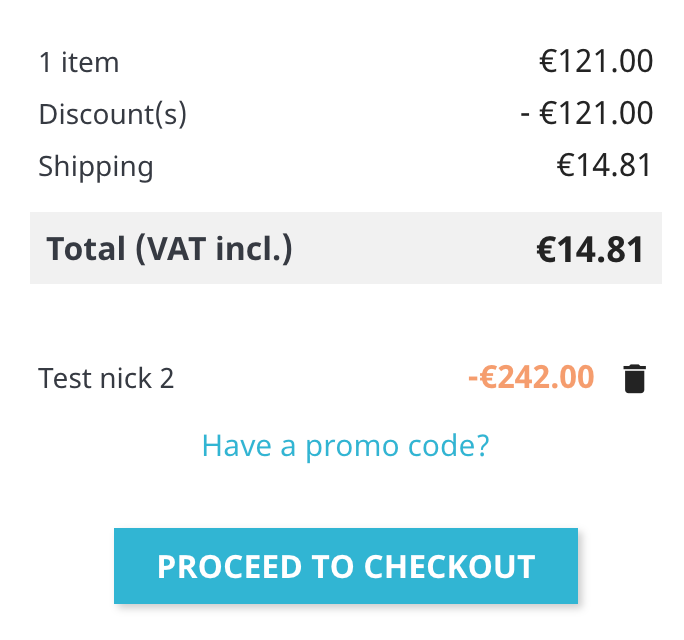
Task: Click the item count text in summary
Action: 79,62
